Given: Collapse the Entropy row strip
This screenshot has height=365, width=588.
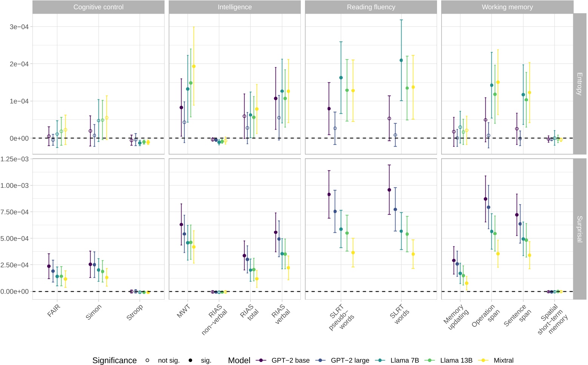Looking at the screenshot, I should pos(581,81).
